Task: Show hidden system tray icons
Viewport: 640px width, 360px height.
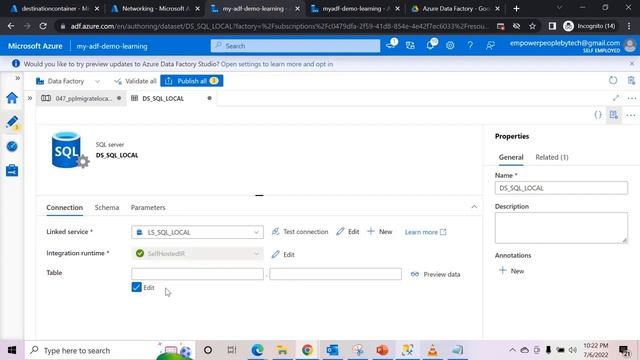Action: (512, 350)
